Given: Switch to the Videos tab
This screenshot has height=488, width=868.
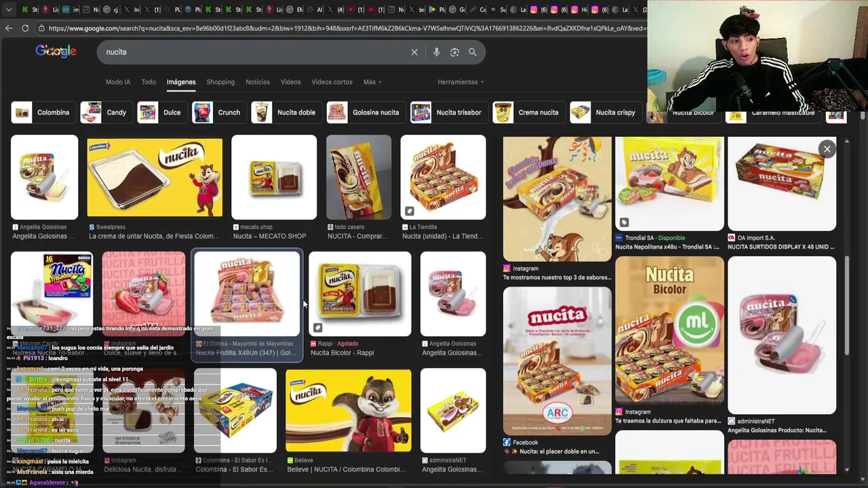Looking at the screenshot, I should tap(290, 82).
